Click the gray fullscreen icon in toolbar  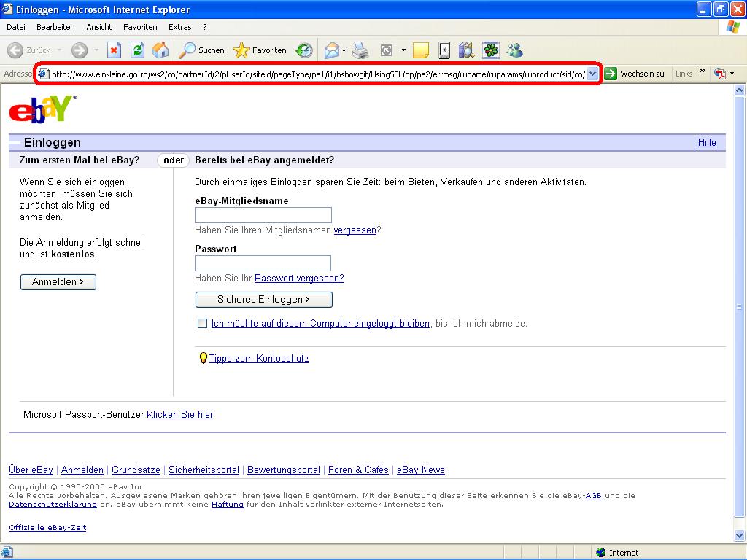click(x=387, y=50)
